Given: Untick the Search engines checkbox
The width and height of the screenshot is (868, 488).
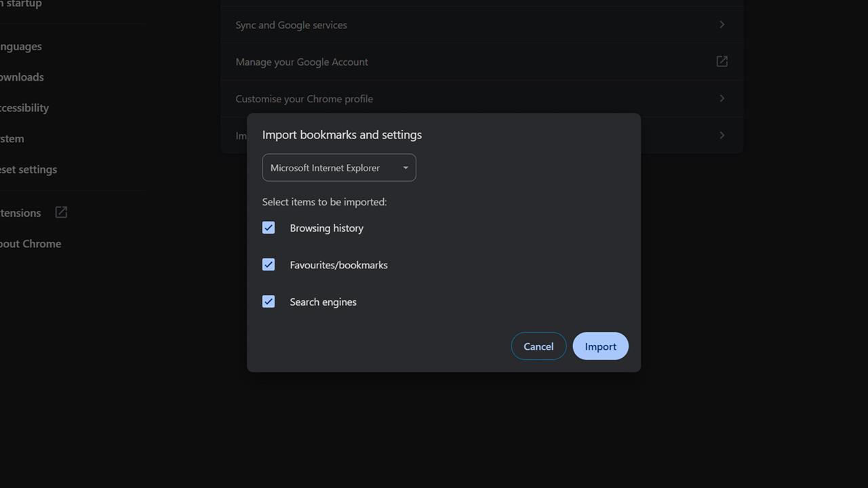Looking at the screenshot, I should (x=269, y=302).
